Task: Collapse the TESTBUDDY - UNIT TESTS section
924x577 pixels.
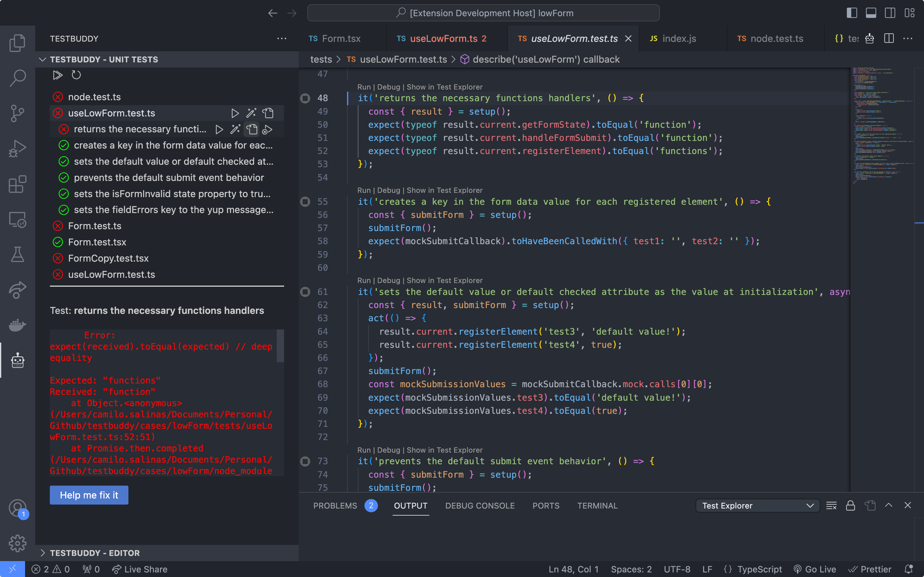Action: point(166,60)
